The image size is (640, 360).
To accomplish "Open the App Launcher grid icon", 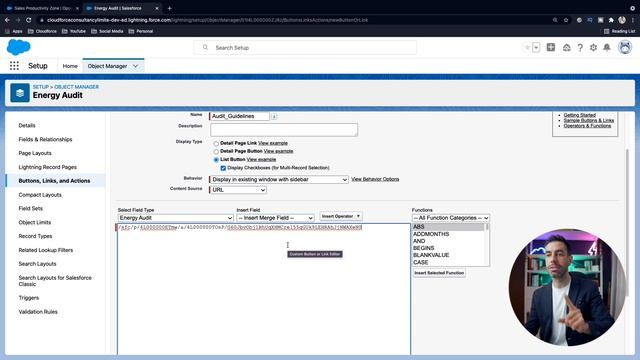I will [x=14, y=66].
